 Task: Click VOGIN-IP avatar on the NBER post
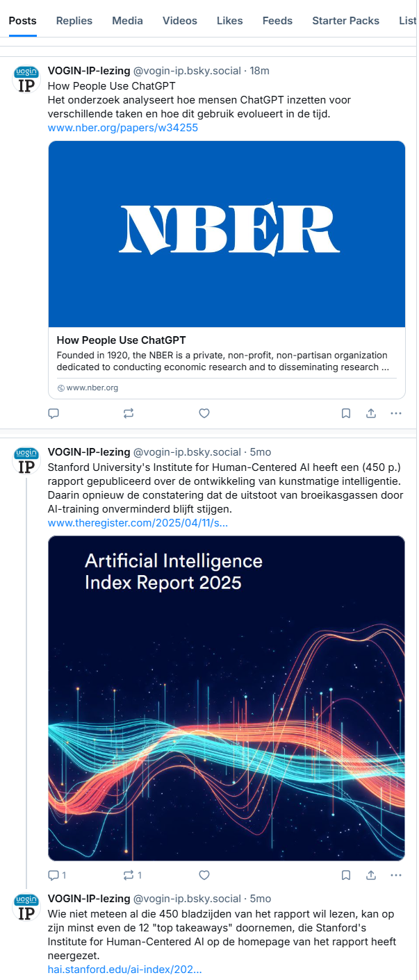(x=26, y=79)
